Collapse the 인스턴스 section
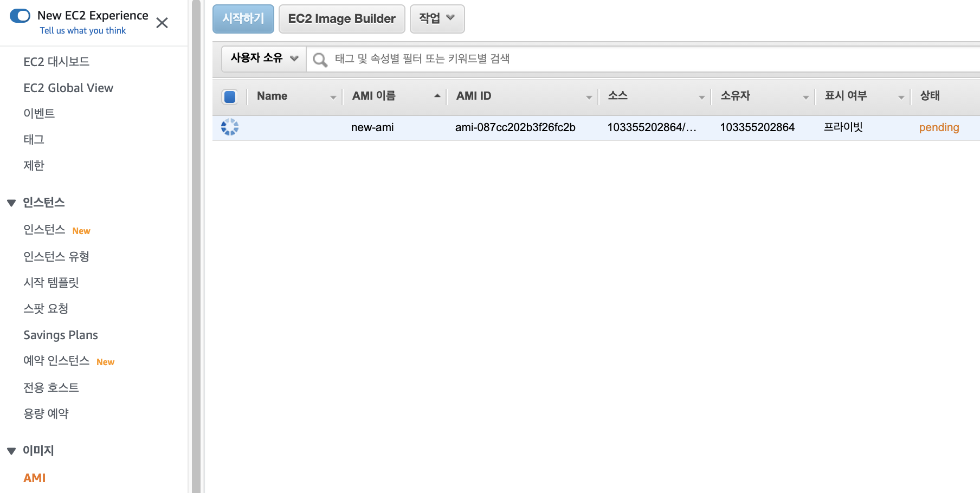Image resolution: width=980 pixels, height=493 pixels. click(x=11, y=203)
